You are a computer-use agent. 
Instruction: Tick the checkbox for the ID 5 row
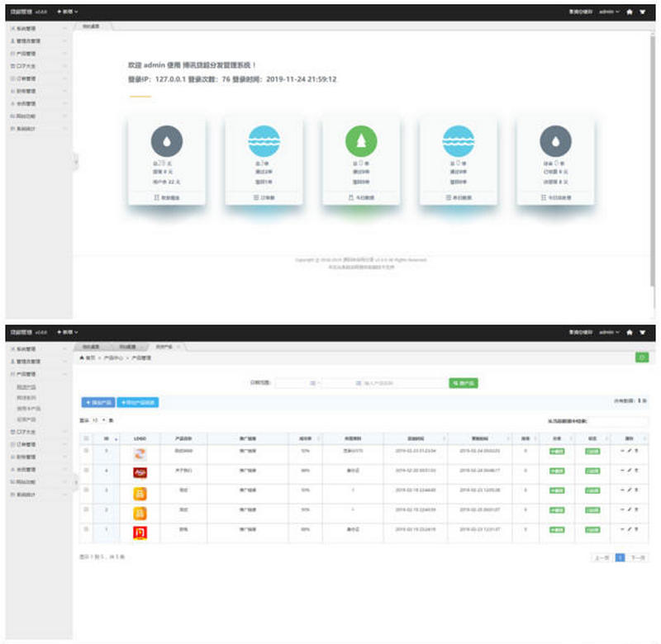(86, 451)
